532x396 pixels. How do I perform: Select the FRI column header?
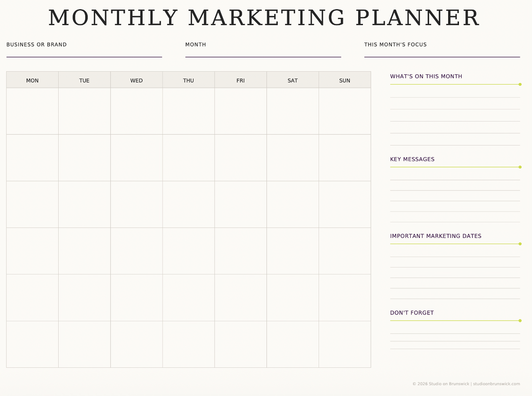pyautogui.click(x=241, y=80)
